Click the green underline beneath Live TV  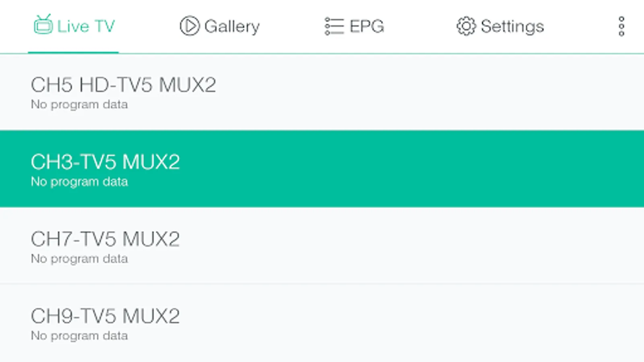(73, 52)
